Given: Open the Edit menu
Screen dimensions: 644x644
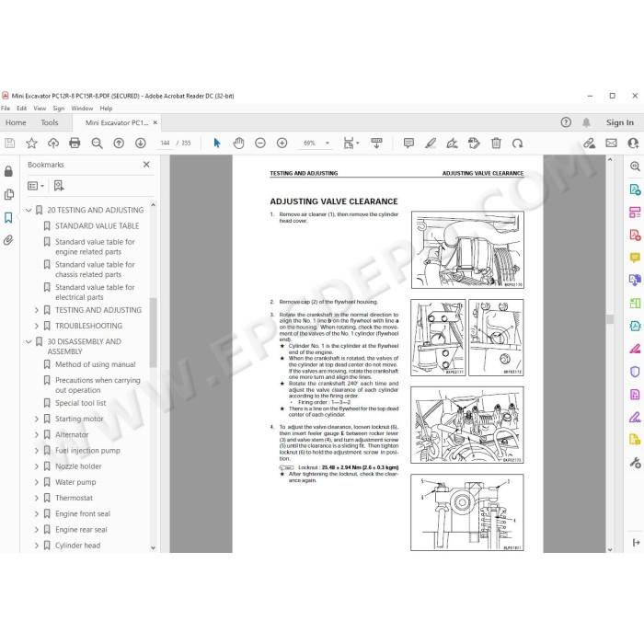Looking at the screenshot, I should coord(22,109).
